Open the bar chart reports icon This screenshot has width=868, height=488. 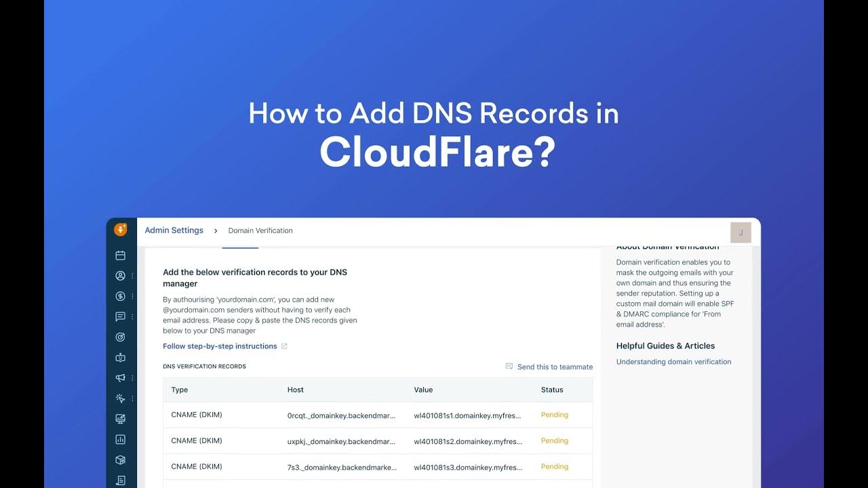point(121,439)
